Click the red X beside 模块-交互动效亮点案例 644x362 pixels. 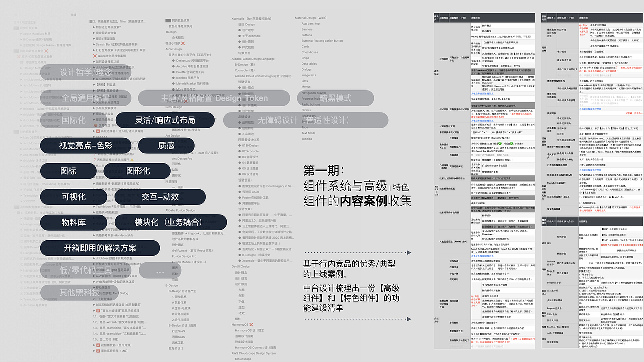tap(18, 56)
